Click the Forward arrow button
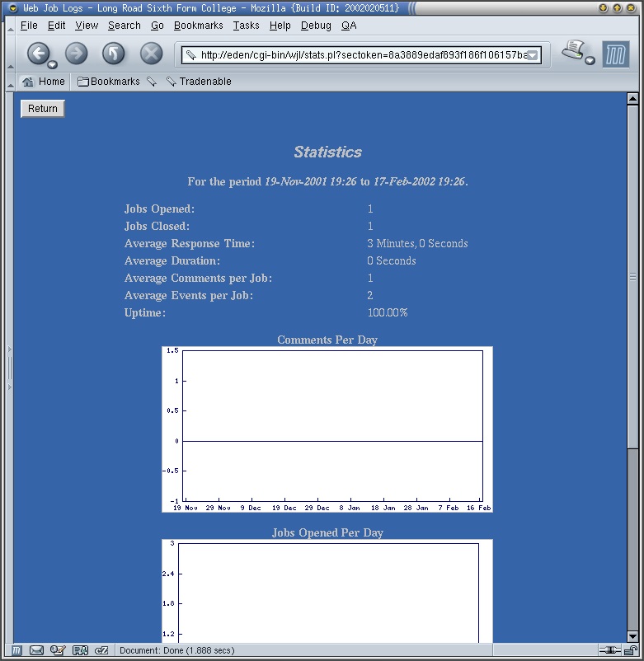Screen dimensions: 644x661 tap(76, 54)
